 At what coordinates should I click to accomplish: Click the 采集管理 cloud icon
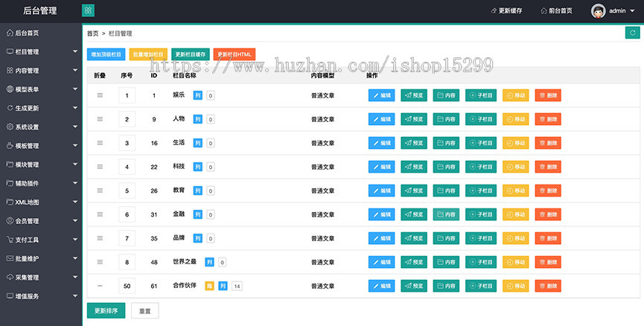point(10,277)
